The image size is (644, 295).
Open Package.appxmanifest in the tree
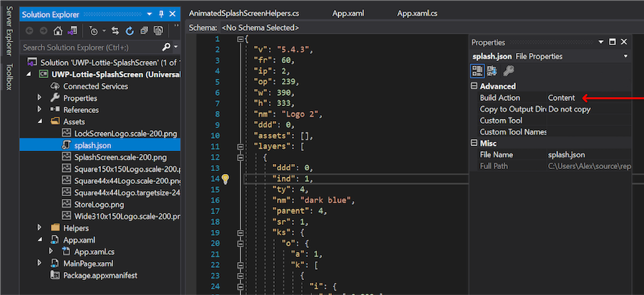(x=100, y=275)
